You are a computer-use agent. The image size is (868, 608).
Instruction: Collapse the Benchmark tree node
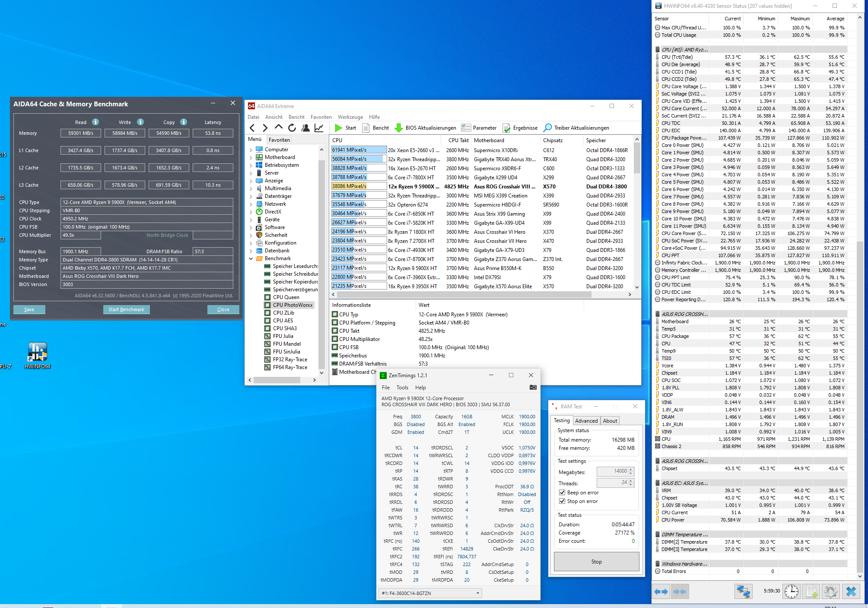251,259
